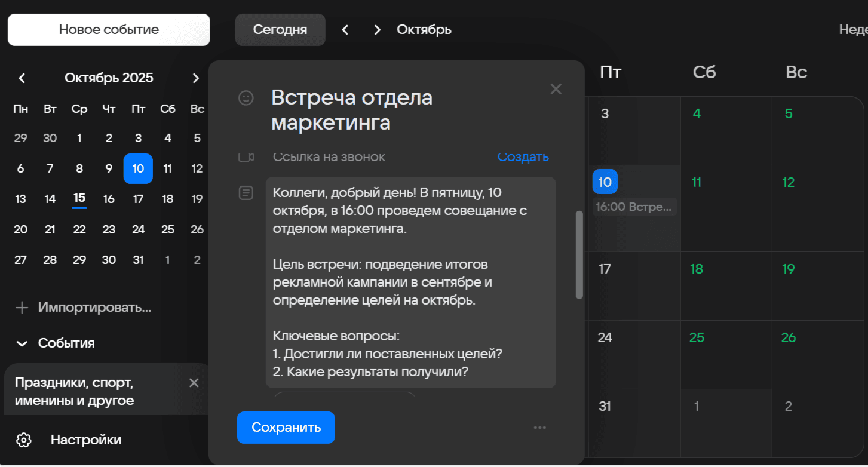
Task: Open the ellipsis options menu in the event dialog
Action: (x=540, y=428)
